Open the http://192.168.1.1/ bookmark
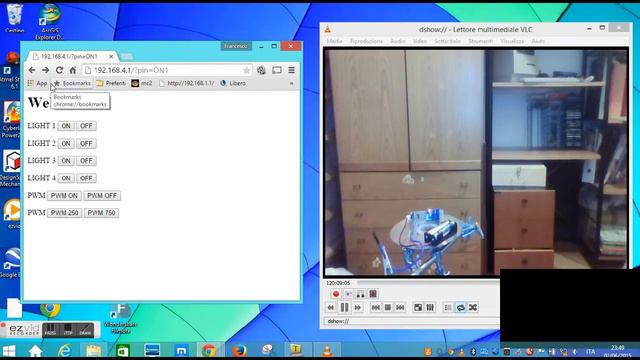 pyautogui.click(x=187, y=83)
